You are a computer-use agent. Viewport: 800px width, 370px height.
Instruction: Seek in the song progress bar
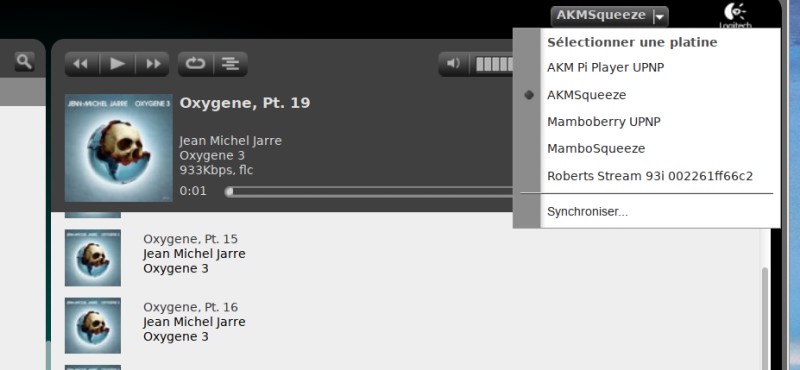[368, 191]
